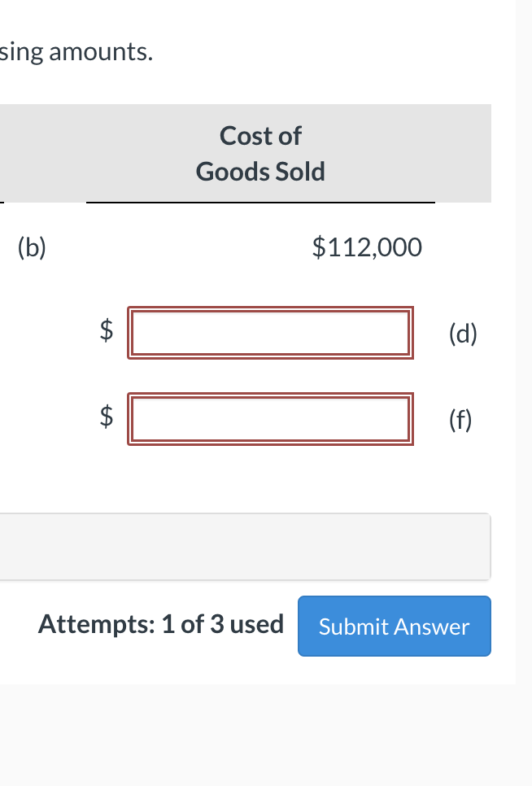Click the Cost of Goods Sold column header

[259, 153]
